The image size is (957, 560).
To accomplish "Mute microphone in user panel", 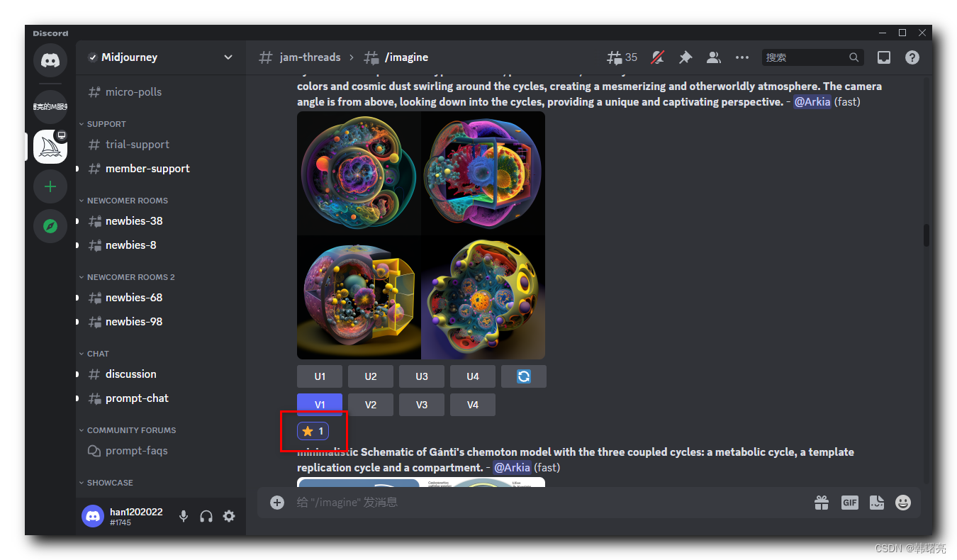I will (x=184, y=516).
